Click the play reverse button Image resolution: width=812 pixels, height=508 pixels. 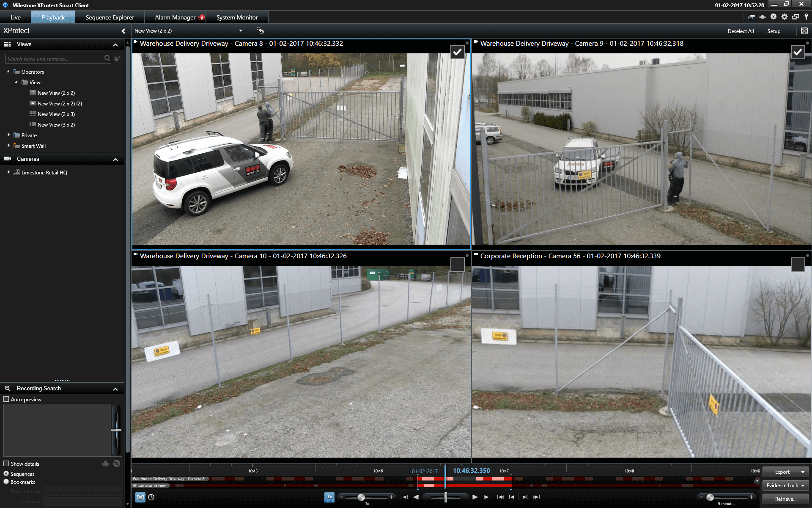(x=416, y=497)
